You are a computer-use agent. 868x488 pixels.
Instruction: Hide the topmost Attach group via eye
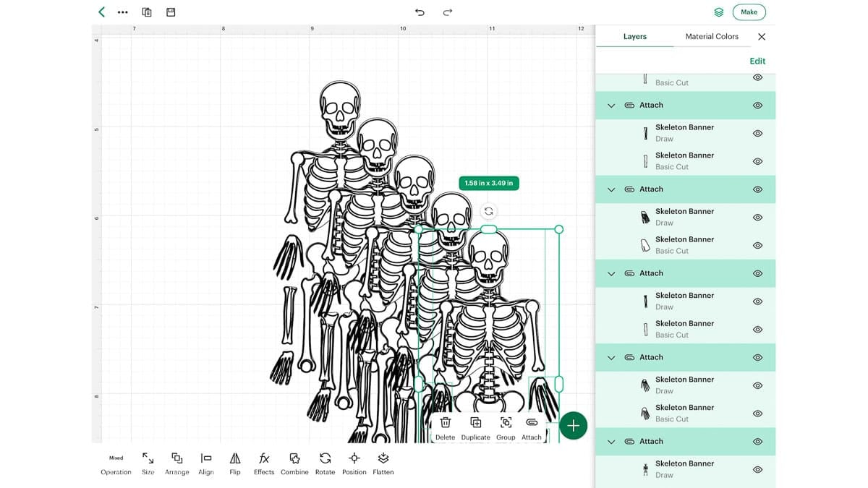[x=757, y=106]
